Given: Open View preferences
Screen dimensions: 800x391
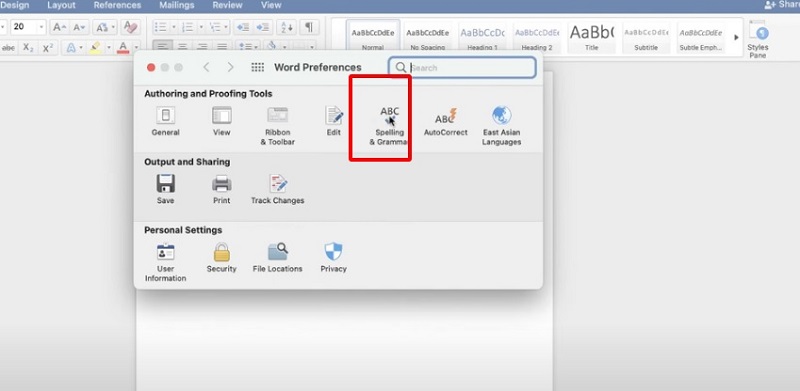Looking at the screenshot, I should [x=221, y=121].
